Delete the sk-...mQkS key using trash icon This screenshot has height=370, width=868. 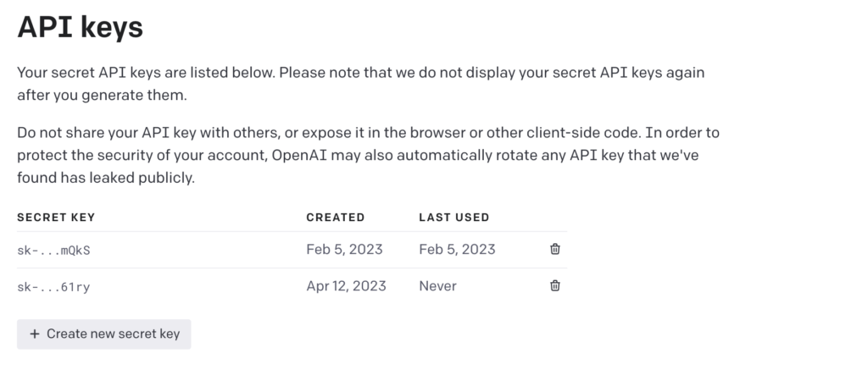(x=554, y=249)
